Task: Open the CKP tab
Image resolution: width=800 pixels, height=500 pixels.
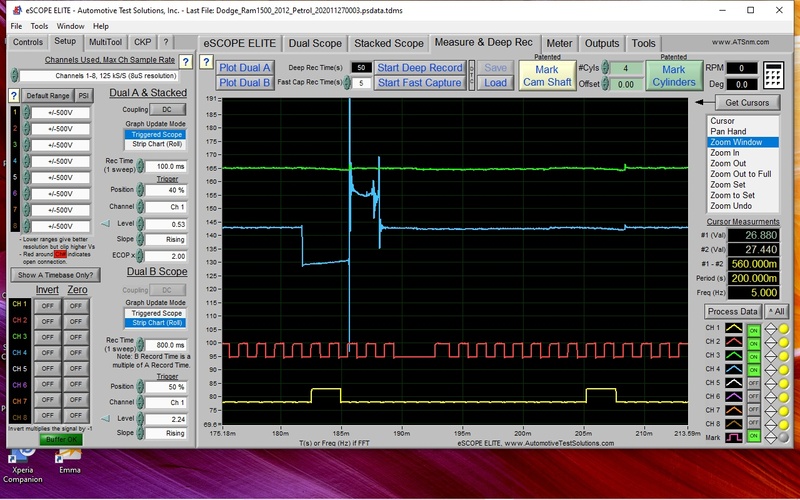Action: pyautogui.click(x=142, y=42)
